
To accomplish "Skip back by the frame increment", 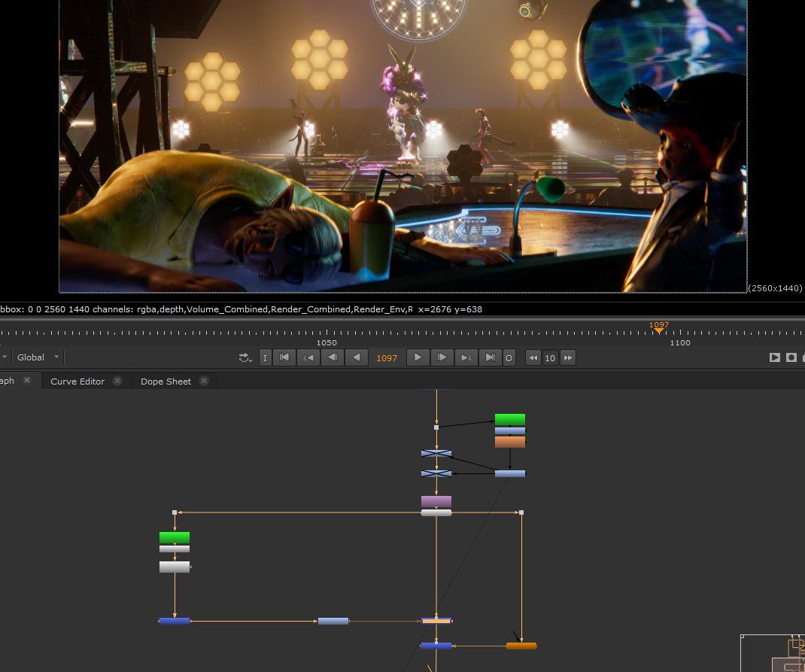I will click(x=533, y=358).
